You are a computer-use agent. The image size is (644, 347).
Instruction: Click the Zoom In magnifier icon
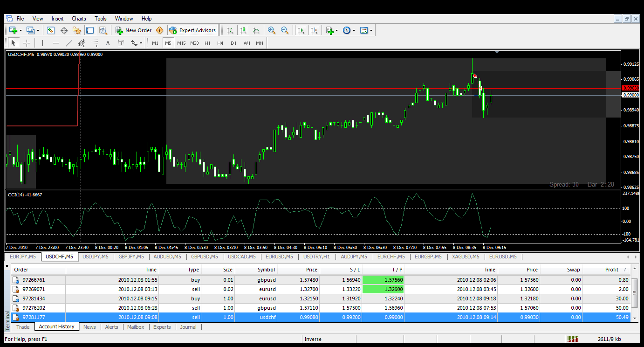(x=272, y=30)
